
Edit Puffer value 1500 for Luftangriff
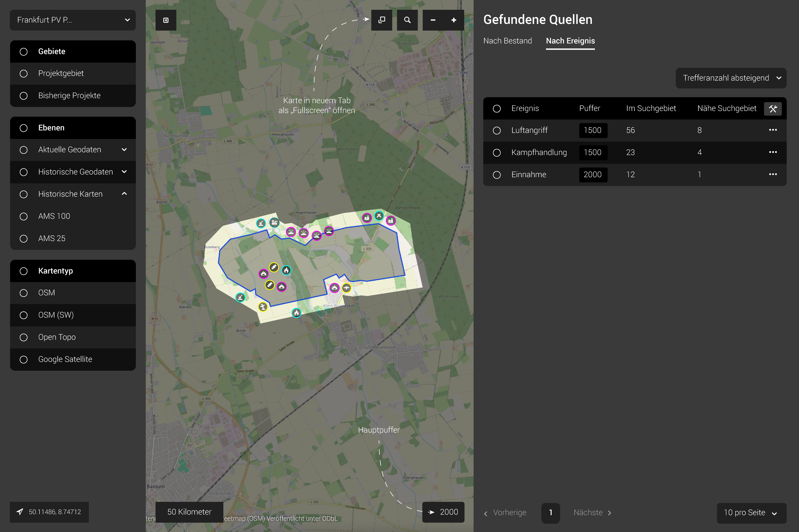tap(593, 130)
